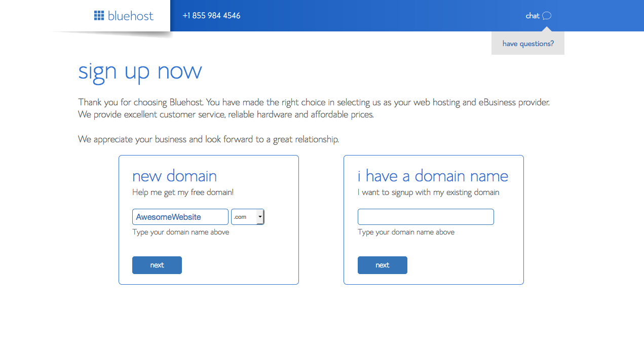Click 'We appreciate your business' sentence
The height and width of the screenshot is (346, 644).
(208, 139)
